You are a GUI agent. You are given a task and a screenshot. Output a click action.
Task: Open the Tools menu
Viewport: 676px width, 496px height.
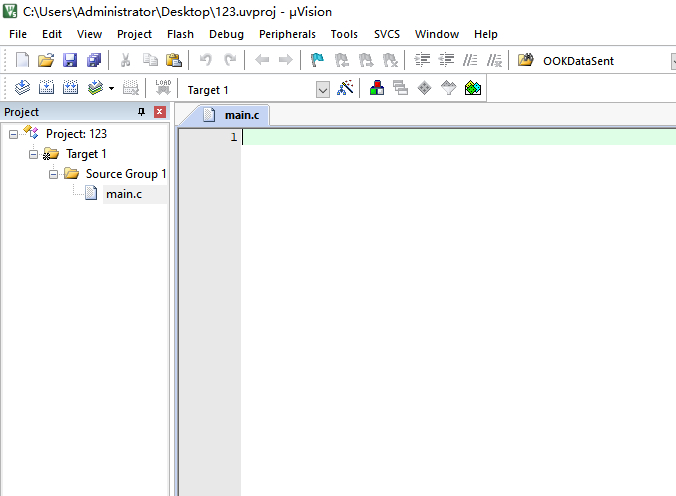coord(344,34)
